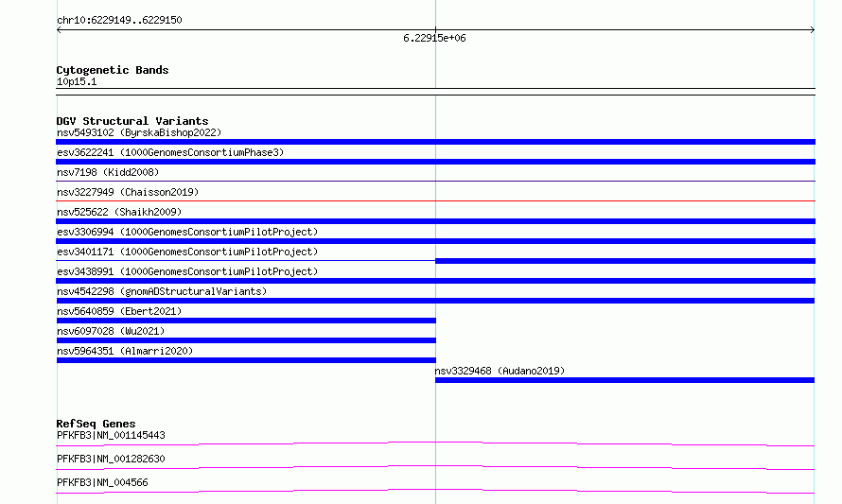The height and width of the screenshot is (504, 842).
Task: Click the blue bar under esv3438991
Action: click(435, 281)
